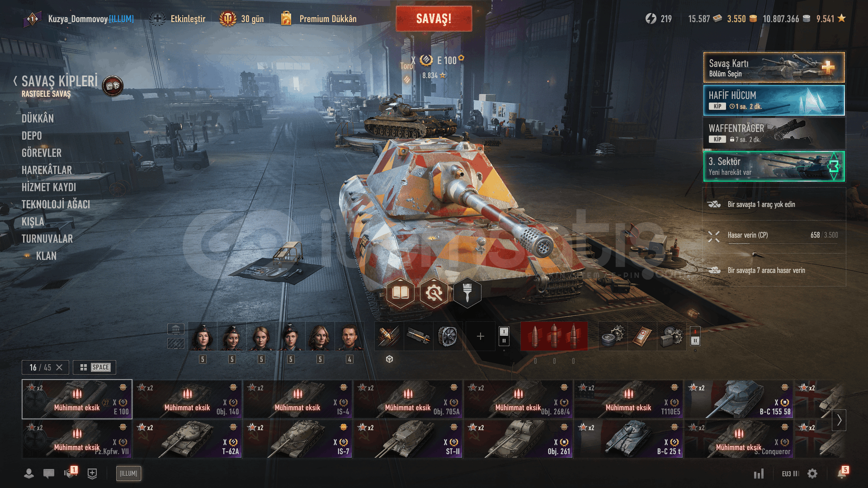868x488 pixels.
Task: Click the empty equipment slot plus icon
Action: coord(480,336)
